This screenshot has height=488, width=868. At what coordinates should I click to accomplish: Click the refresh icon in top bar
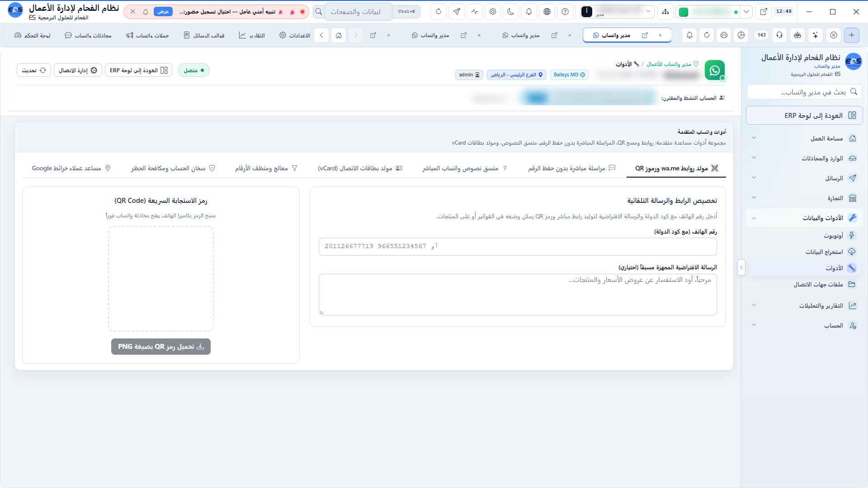tap(438, 12)
